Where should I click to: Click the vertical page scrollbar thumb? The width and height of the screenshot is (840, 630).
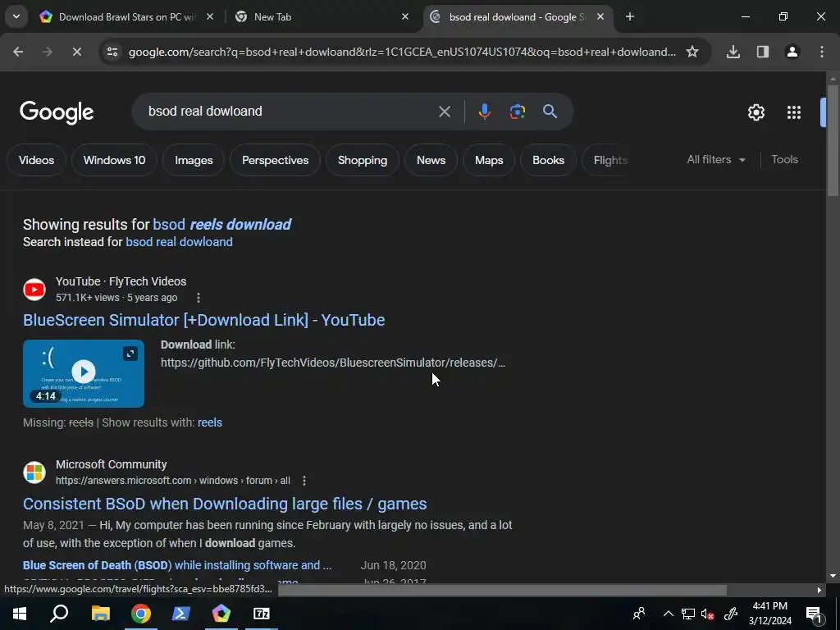pyautogui.click(x=833, y=140)
